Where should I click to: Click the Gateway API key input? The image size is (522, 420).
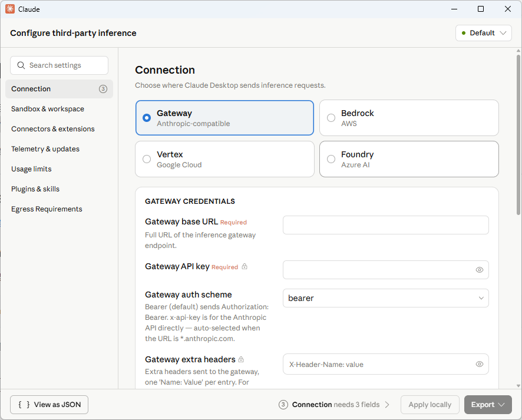tap(386, 270)
